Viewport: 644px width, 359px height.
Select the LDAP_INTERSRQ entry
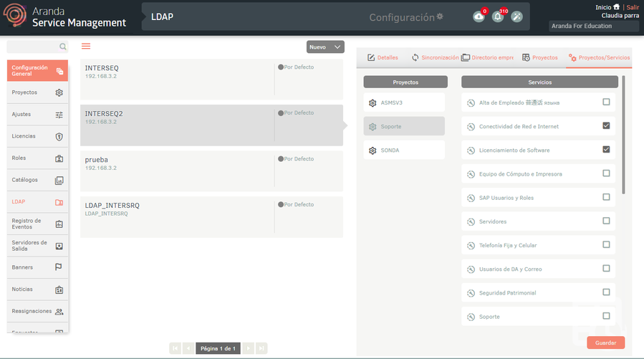[x=211, y=217]
